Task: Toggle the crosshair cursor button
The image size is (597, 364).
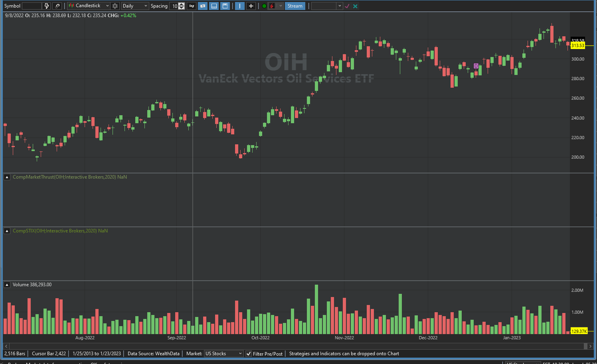Action: click(251, 6)
